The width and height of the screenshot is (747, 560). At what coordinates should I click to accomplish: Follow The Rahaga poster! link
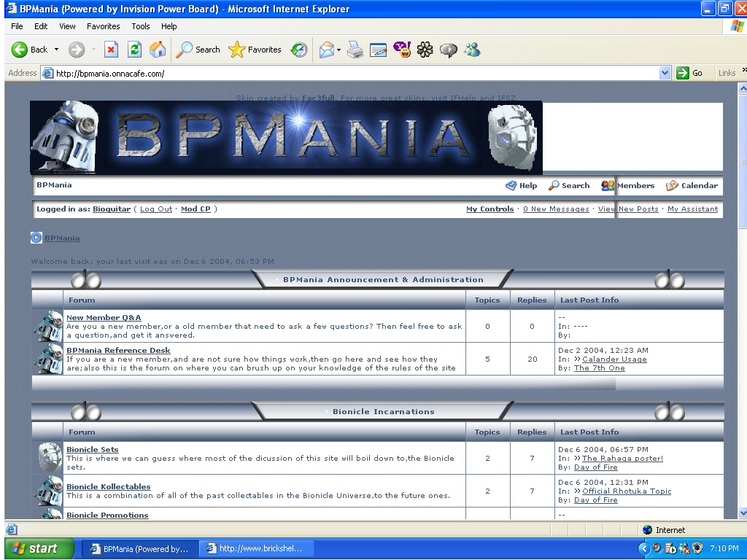pos(622,458)
